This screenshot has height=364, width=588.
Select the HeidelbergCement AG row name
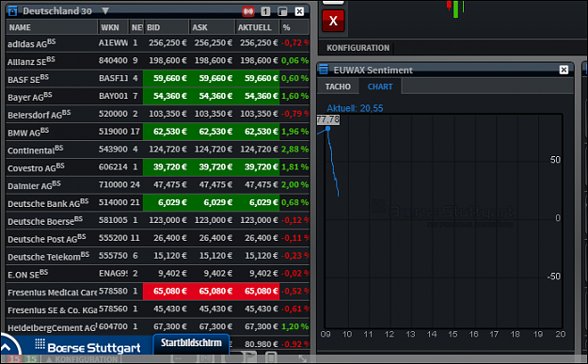[x=52, y=327]
